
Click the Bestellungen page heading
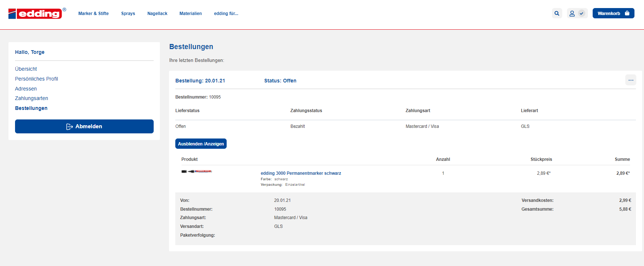click(191, 47)
